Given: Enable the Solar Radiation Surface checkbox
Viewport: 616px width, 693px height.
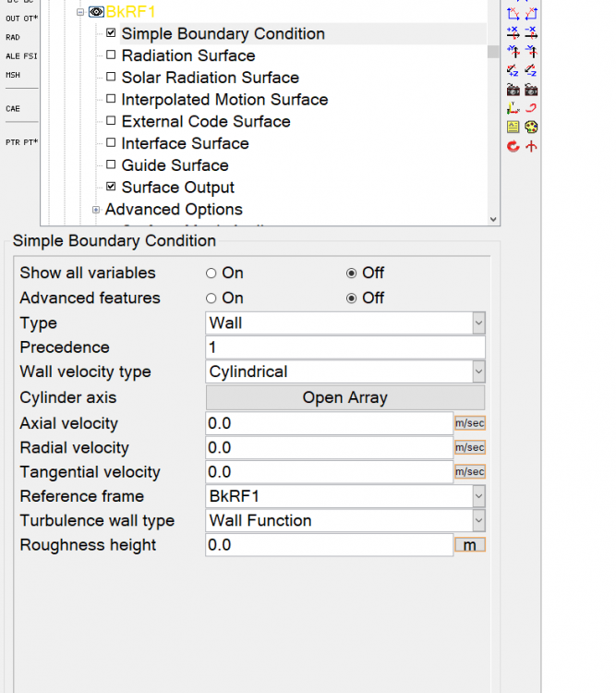Looking at the screenshot, I should (111, 77).
